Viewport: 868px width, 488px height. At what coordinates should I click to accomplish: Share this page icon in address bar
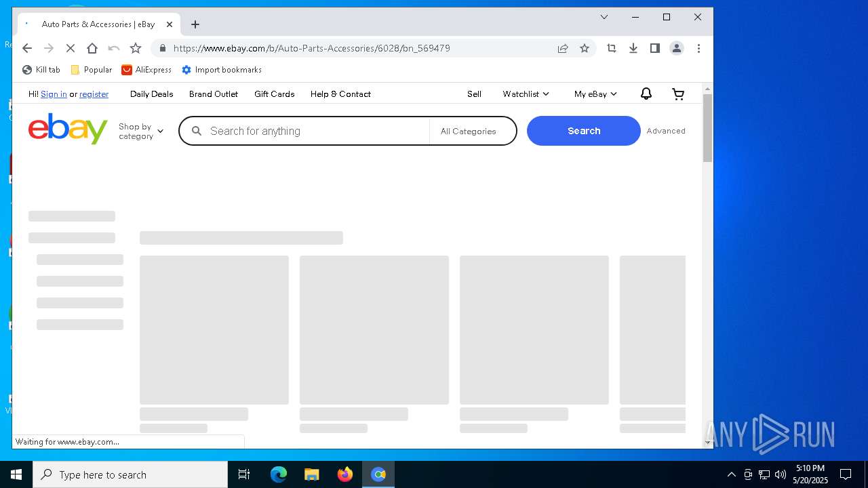coord(563,48)
